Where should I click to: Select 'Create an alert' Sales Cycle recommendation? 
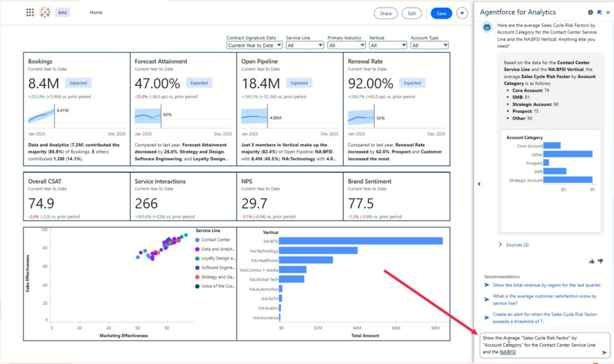click(545, 318)
